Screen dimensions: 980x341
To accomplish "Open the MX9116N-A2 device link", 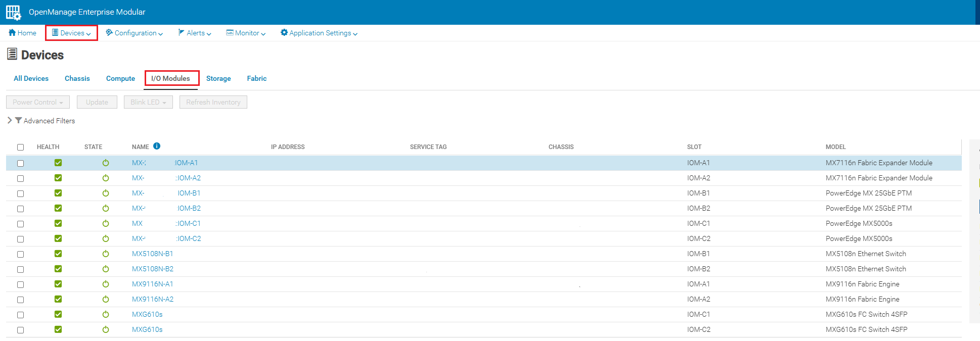I will (x=153, y=299).
